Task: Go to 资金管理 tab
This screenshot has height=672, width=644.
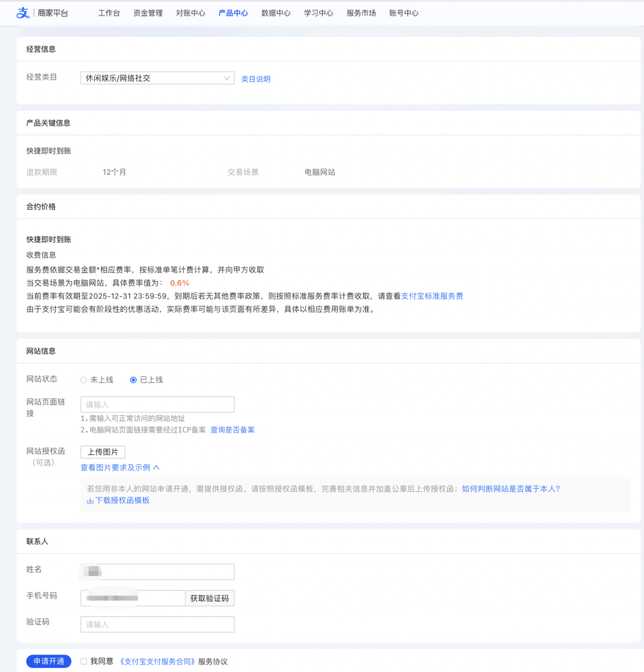Action: (148, 13)
